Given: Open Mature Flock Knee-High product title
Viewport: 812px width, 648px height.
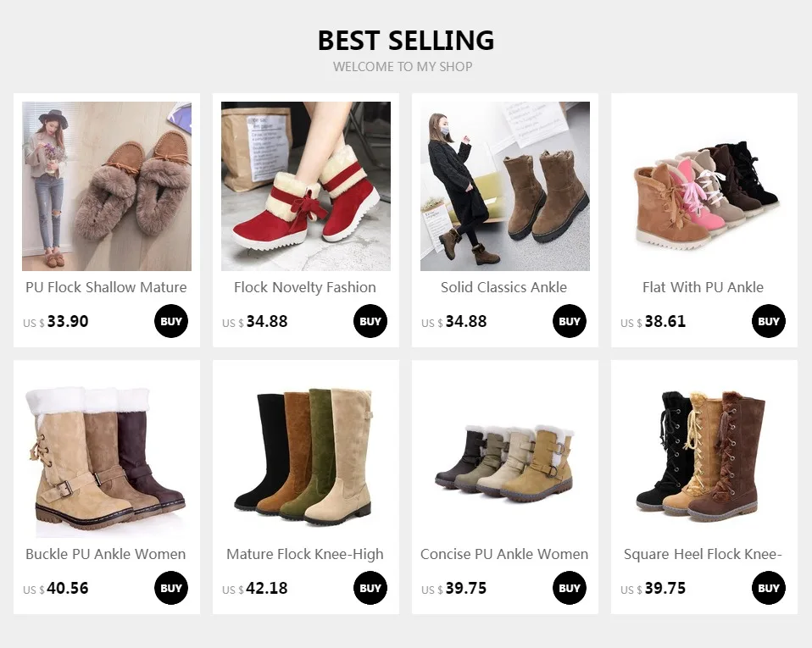Looking at the screenshot, I should 305,554.
